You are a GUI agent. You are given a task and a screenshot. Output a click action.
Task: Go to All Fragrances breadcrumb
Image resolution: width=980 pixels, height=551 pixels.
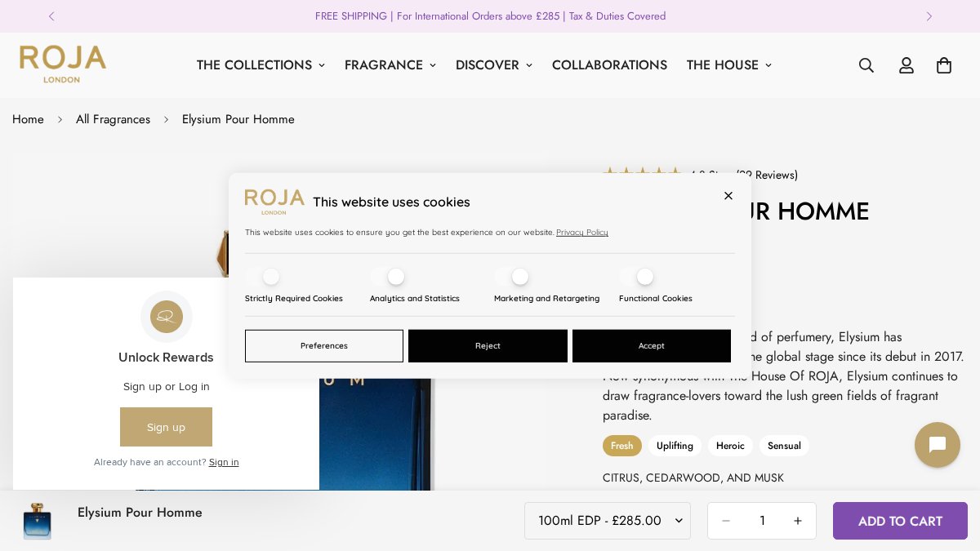pos(113,119)
